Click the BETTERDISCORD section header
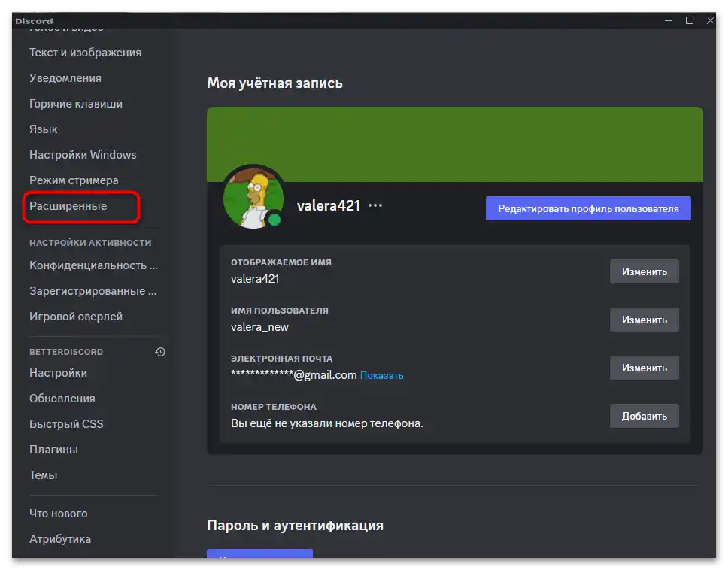The height and width of the screenshot is (570, 728). [x=66, y=352]
